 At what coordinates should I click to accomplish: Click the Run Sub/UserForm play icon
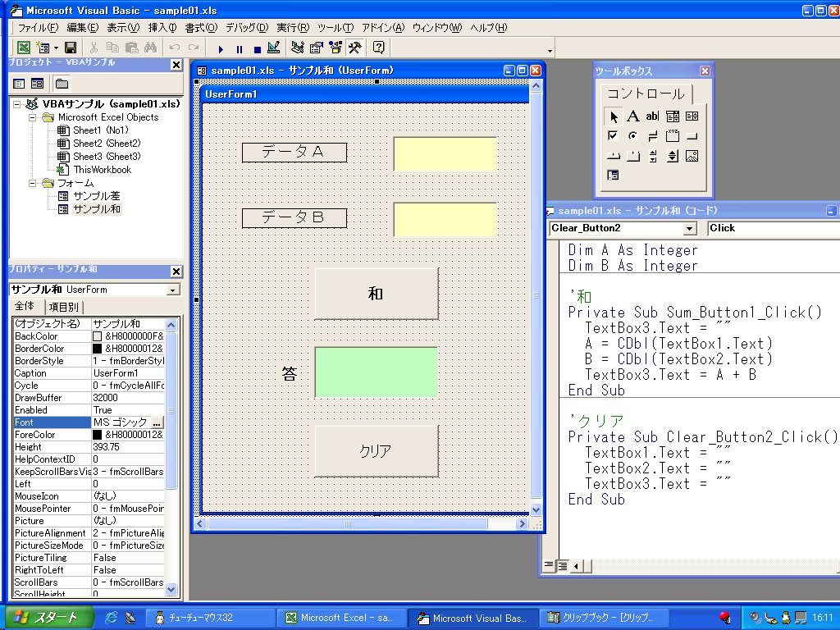point(221,48)
